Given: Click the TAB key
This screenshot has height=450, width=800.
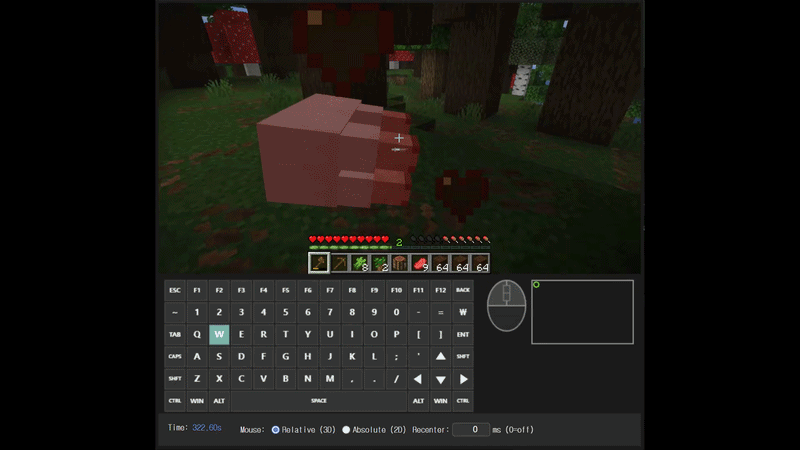Looking at the screenshot, I should (174, 335).
